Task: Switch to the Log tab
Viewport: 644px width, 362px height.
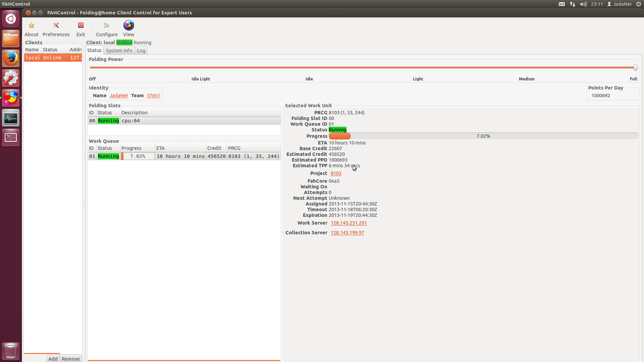Action: pos(141,51)
